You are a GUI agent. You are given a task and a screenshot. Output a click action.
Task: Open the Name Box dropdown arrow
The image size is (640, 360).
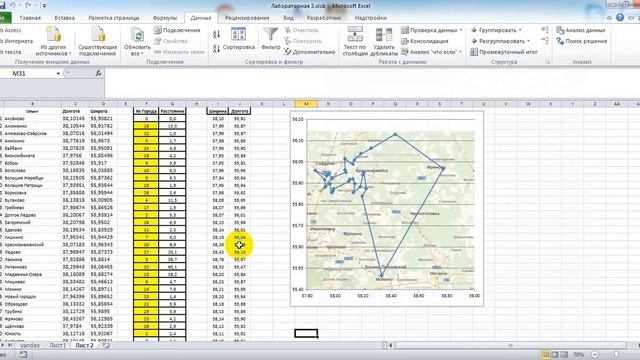point(58,73)
